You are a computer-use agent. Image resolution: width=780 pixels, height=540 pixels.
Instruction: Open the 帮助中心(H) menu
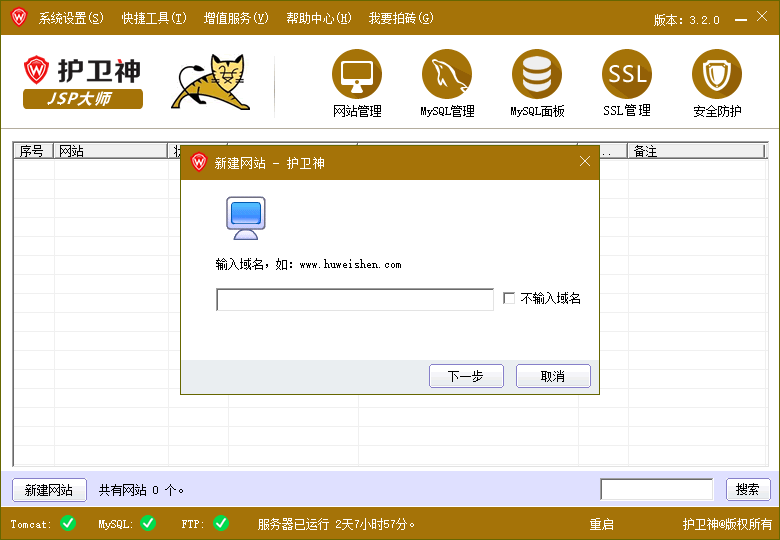click(318, 18)
